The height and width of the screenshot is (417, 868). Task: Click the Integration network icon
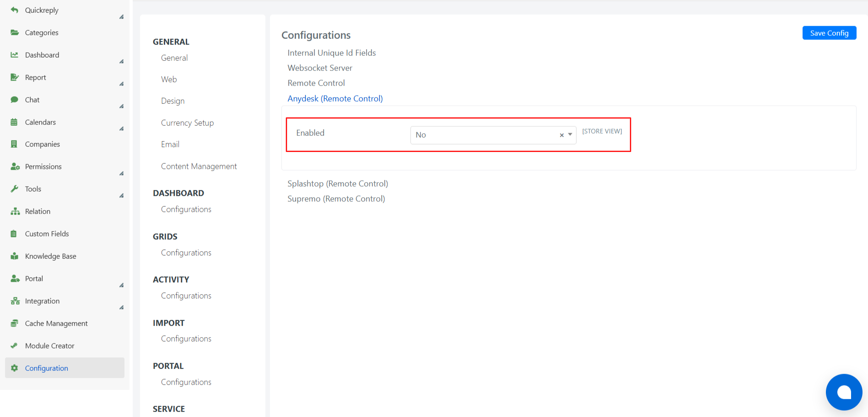[x=15, y=301]
